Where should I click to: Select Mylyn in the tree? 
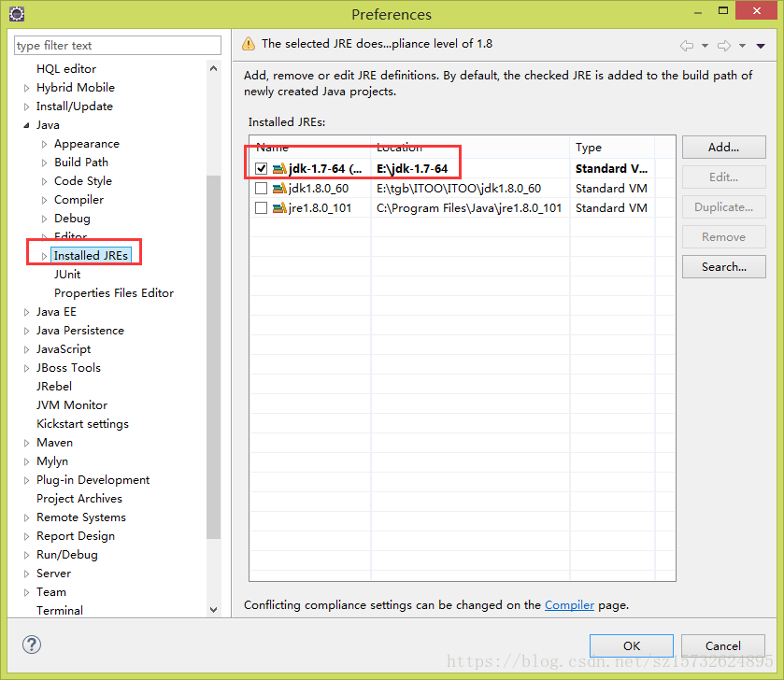click(52, 461)
